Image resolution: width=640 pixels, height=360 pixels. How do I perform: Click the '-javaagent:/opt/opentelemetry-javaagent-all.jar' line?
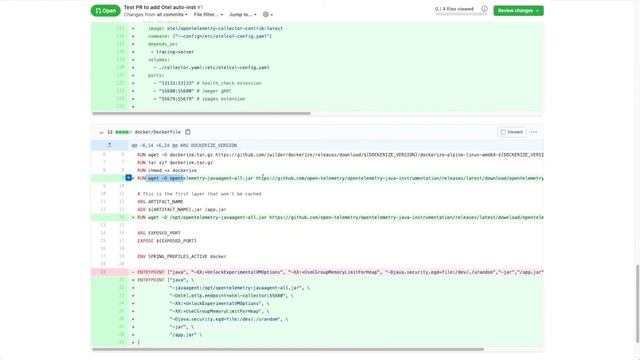pyautogui.click(x=239, y=288)
